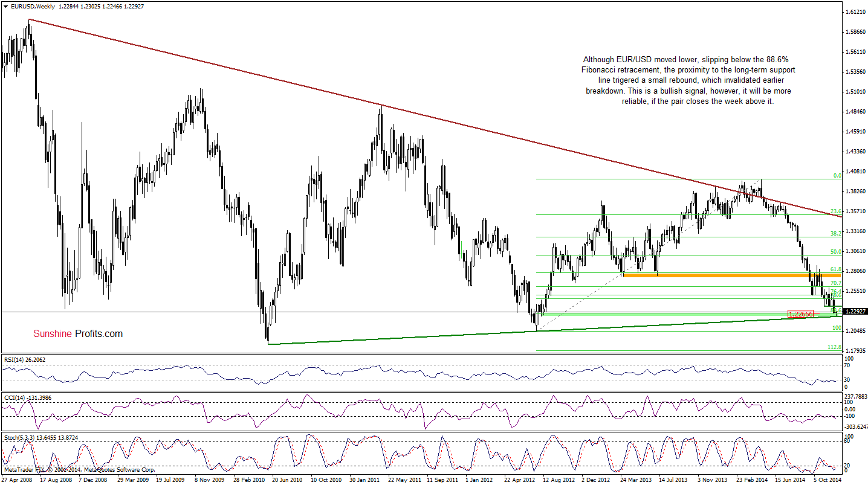Viewport: 868px width, 485px height.
Task: Select the 70.7 Fibonacci level label
Action: coord(836,283)
